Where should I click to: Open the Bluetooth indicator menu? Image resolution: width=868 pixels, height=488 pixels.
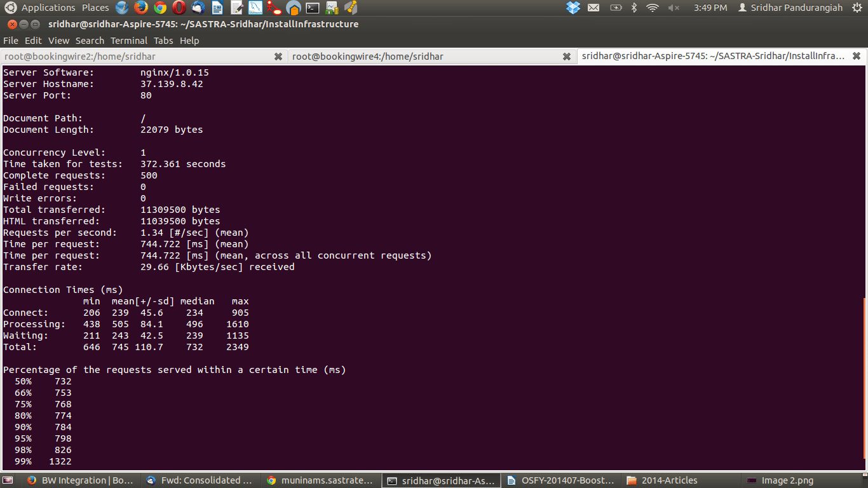(x=634, y=8)
